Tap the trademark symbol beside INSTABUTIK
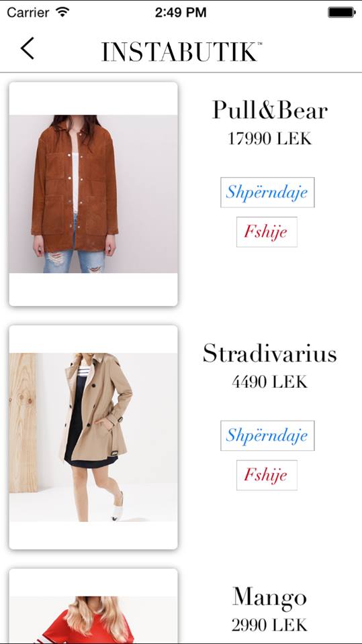Viewport: 362px width, 644px height. coord(259,43)
